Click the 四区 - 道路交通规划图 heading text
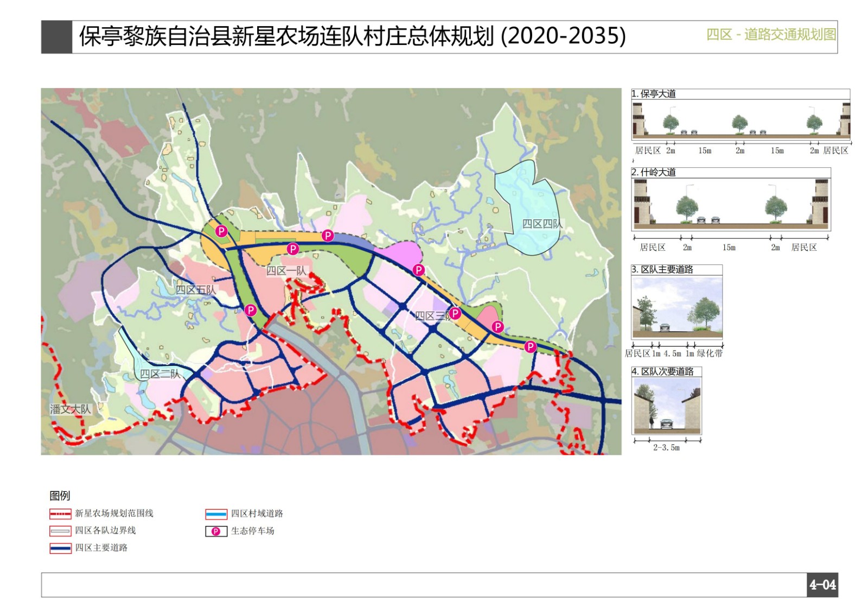868x614 pixels. (771, 35)
